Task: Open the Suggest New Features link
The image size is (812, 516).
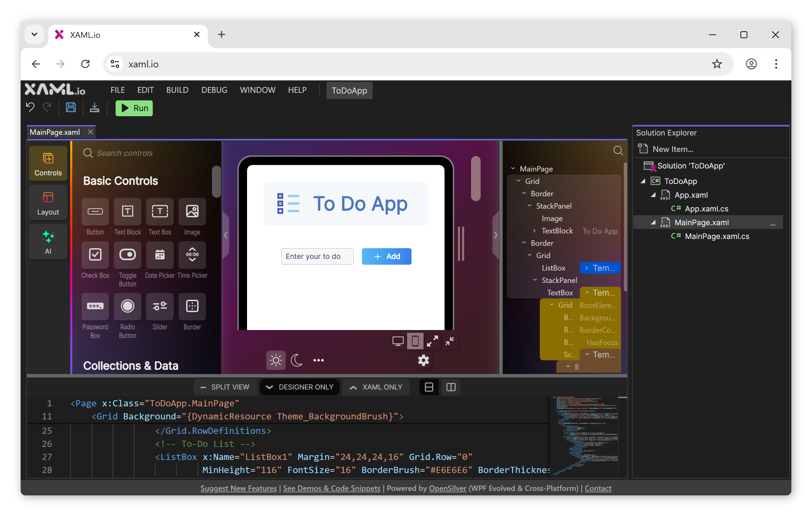Action: pyautogui.click(x=238, y=488)
